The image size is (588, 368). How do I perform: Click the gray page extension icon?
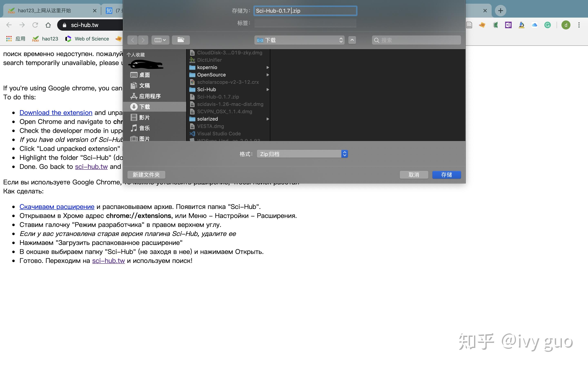469,25
